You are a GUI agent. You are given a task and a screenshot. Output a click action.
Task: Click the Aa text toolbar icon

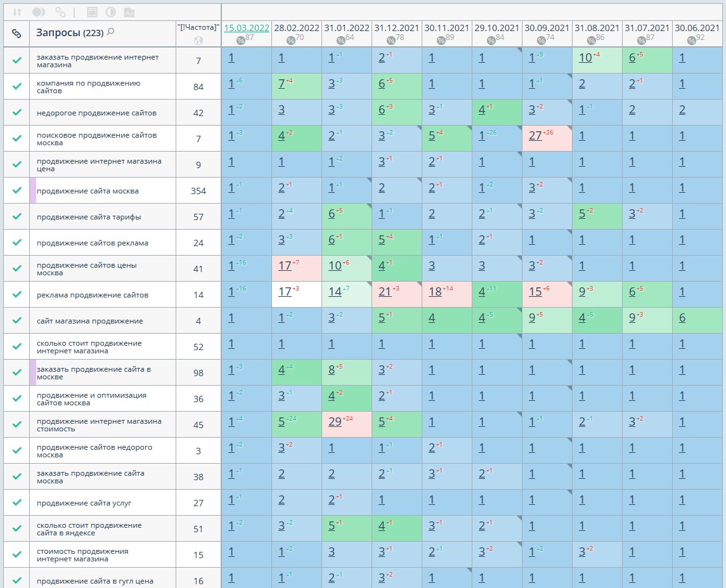(129, 12)
